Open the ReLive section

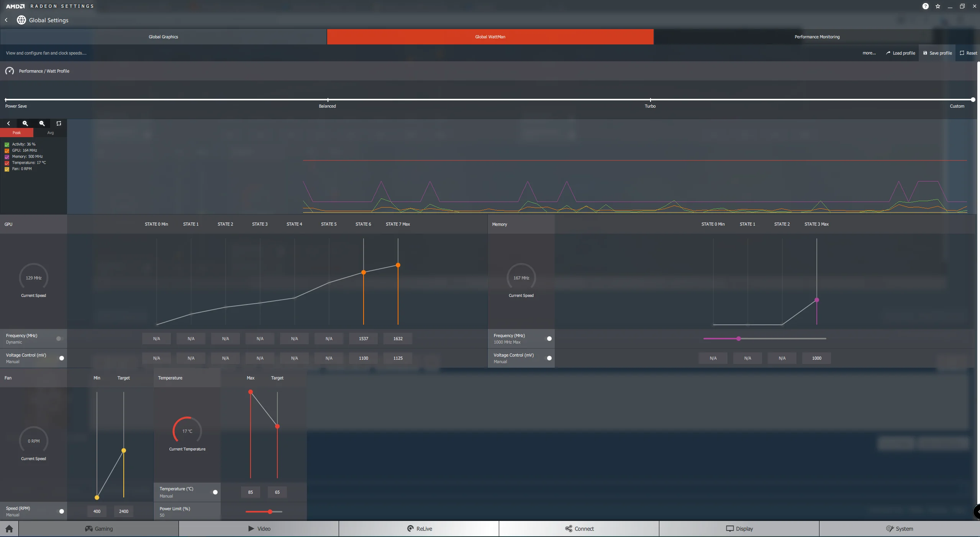tap(419, 529)
